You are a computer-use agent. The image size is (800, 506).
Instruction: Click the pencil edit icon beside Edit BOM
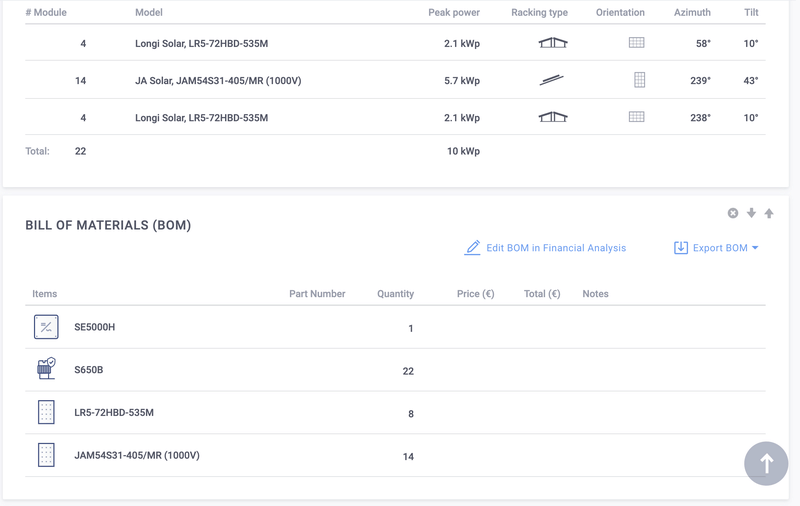[472, 248]
